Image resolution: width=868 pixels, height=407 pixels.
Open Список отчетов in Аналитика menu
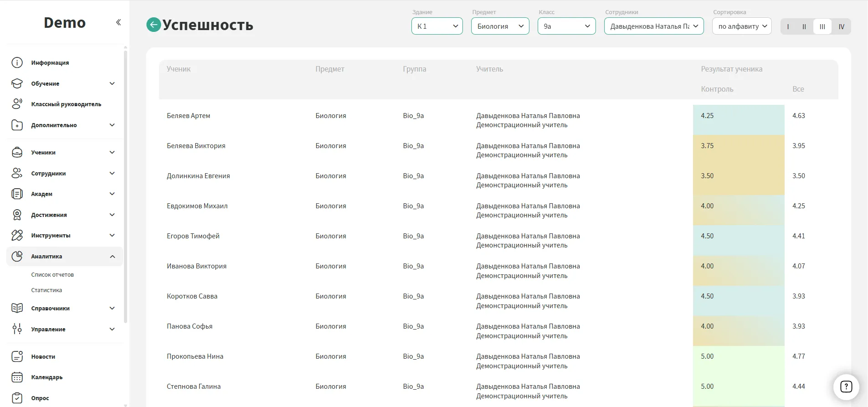click(x=52, y=275)
